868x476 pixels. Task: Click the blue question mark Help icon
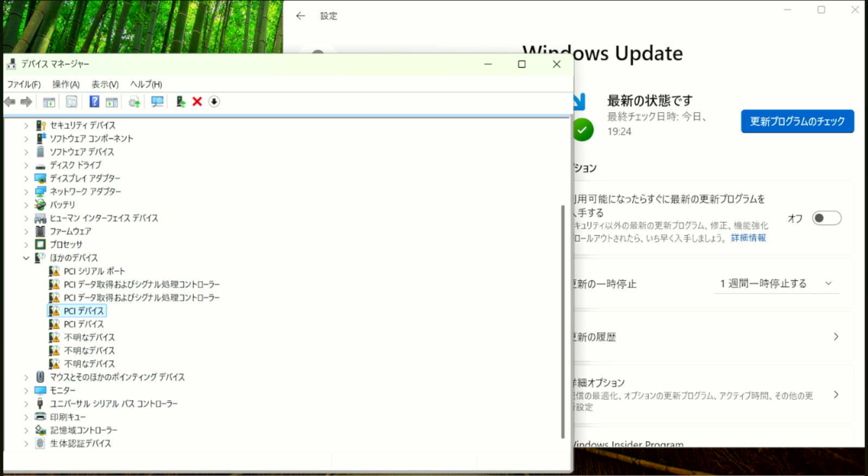[x=94, y=102]
